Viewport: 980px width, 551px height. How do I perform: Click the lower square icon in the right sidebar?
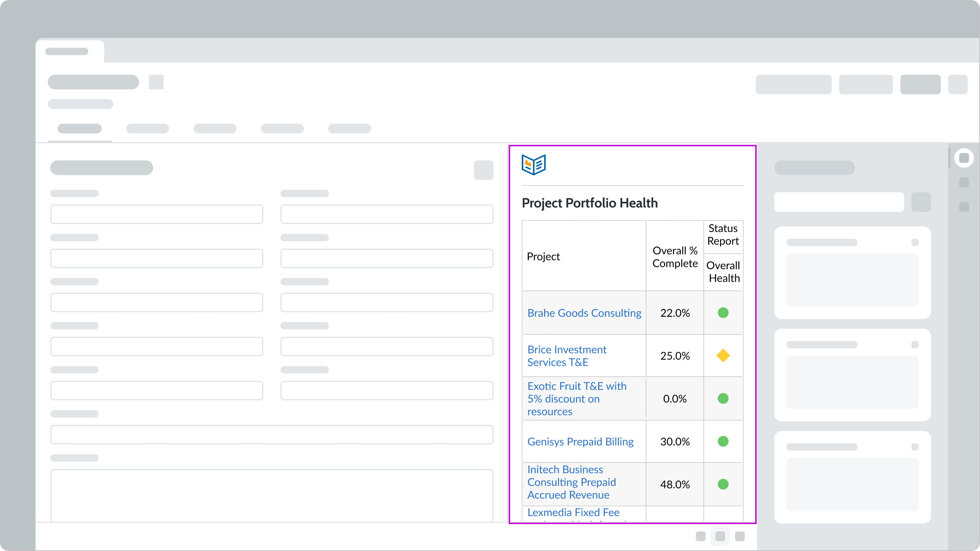coord(965,208)
